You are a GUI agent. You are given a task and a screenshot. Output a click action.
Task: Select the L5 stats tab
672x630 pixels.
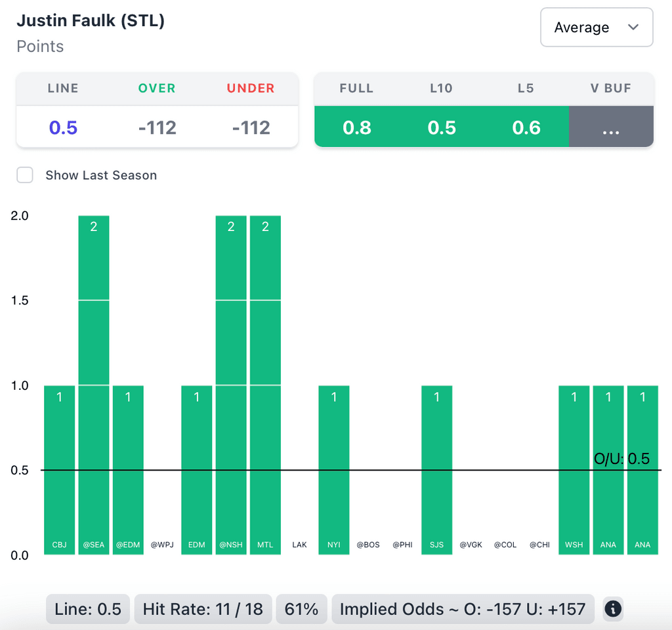coord(526,88)
